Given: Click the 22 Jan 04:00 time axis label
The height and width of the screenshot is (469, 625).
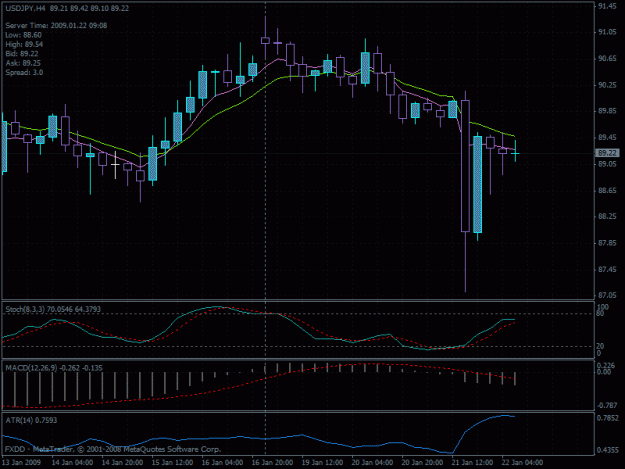Looking at the screenshot, I should pyautogui.click(x=522, y=462).
